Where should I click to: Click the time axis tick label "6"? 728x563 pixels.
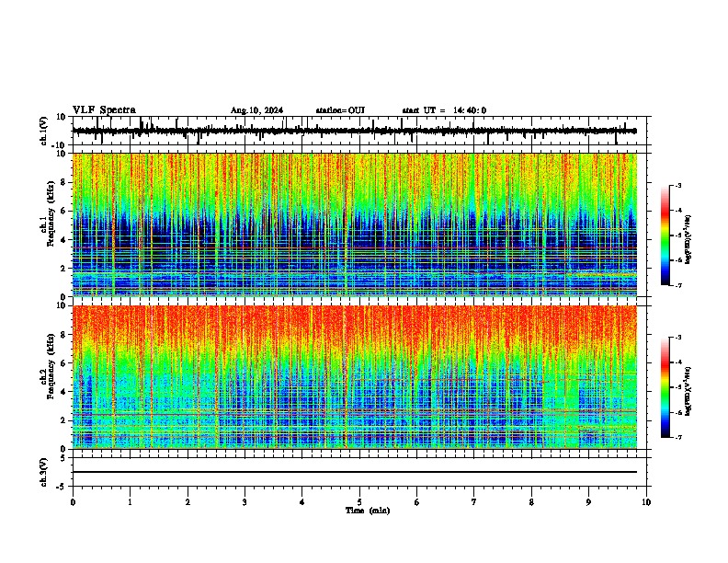pyautogui.click(x=417, y=502)
